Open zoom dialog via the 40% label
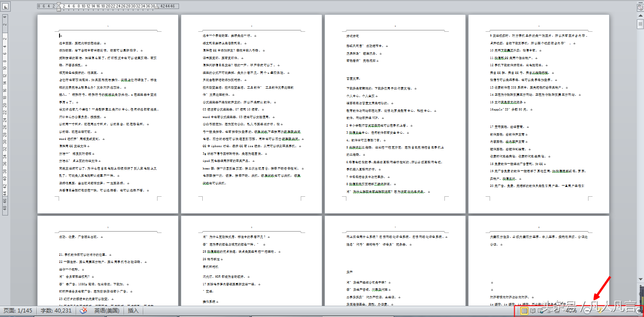This screenshot has height=317, width=644. 571,311
